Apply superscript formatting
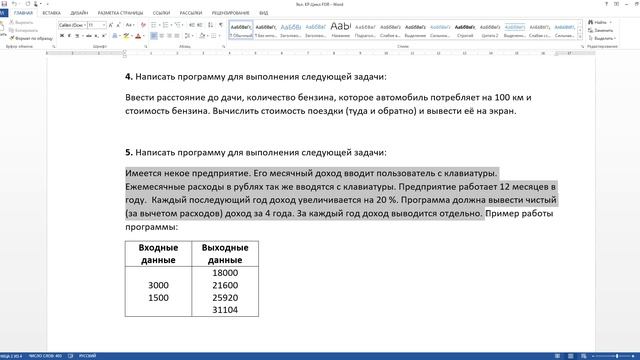The image size is (640, 360). tap(104, 36)
